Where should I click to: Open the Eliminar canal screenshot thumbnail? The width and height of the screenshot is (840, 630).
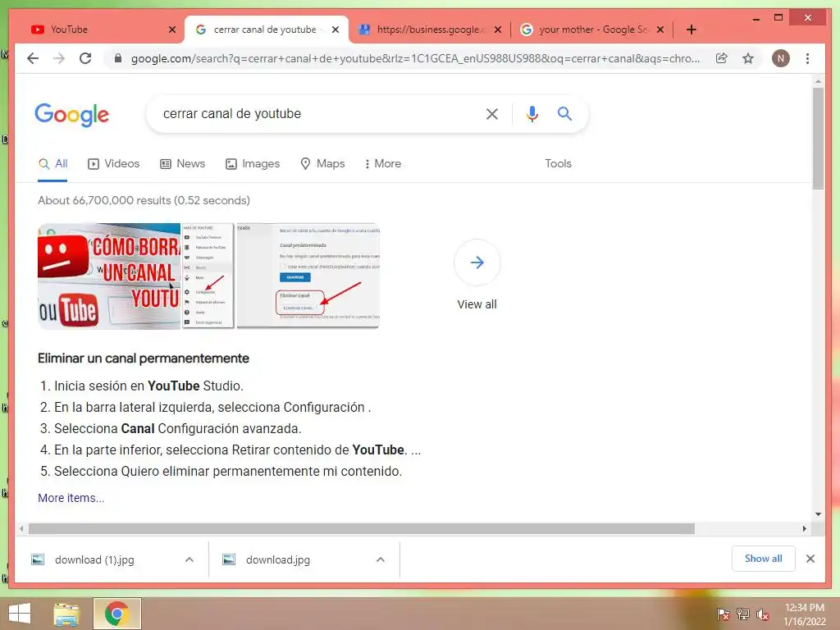[x=308, y=276]
